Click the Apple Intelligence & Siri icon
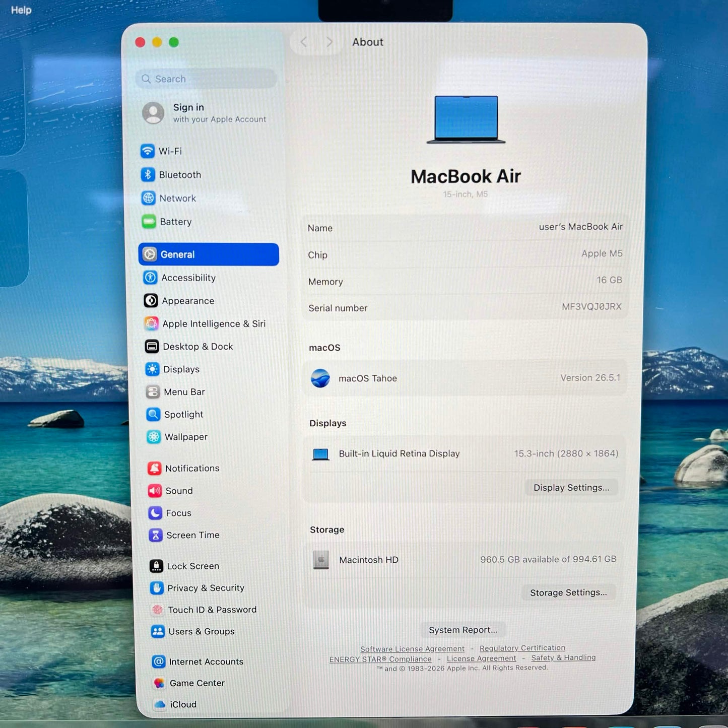 click(151, 323)
